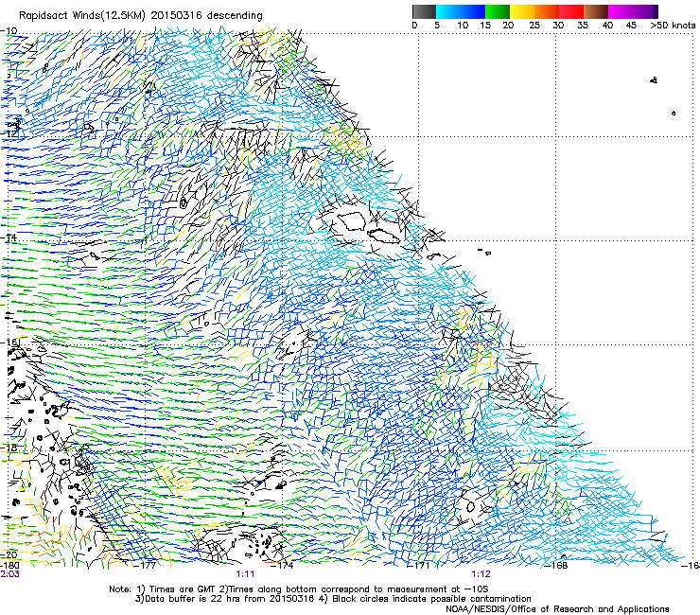Select the green 15–20 knots legend color

(x=498, y=11)
